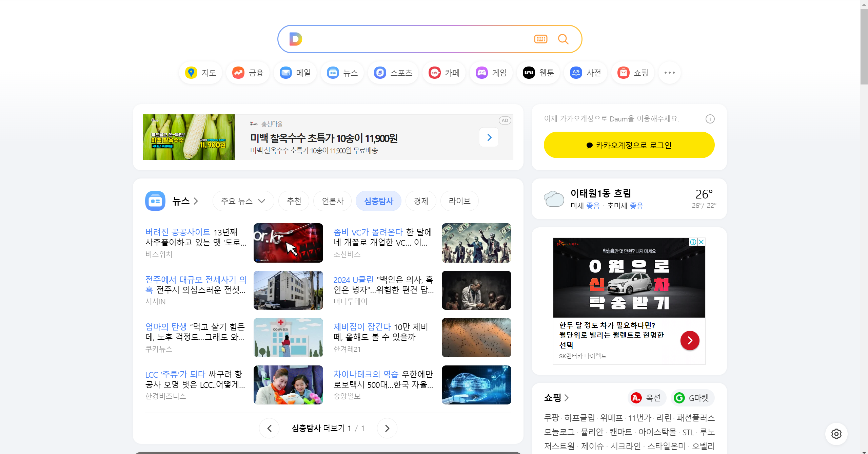
Task: Open the 쇼핑 section chevron header
Action: [556, 398]
